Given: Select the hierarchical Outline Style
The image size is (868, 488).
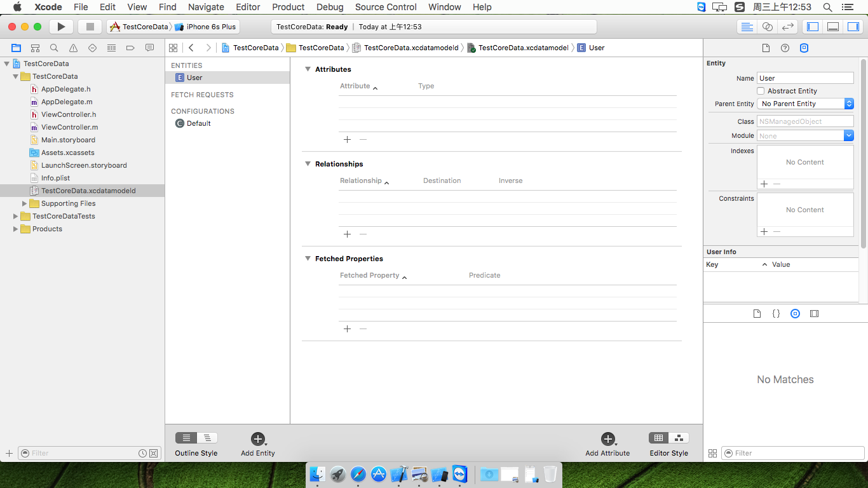Looking at the screenshot, I should [207, 438].
